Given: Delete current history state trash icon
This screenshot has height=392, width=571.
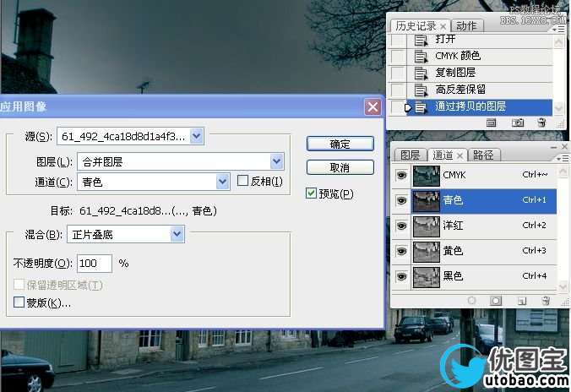Looking at the screenshot, I should click(542, 122).
